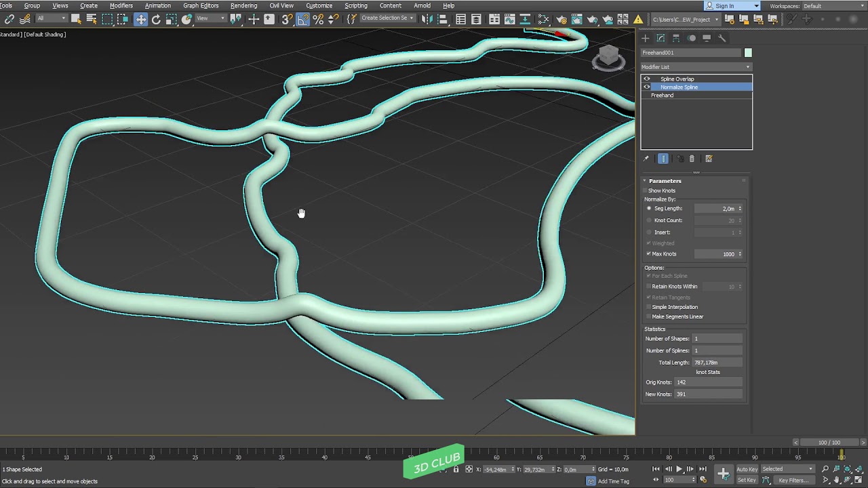
Task: Activate the Select and Rotate tool
Action: tap(156, 20)
